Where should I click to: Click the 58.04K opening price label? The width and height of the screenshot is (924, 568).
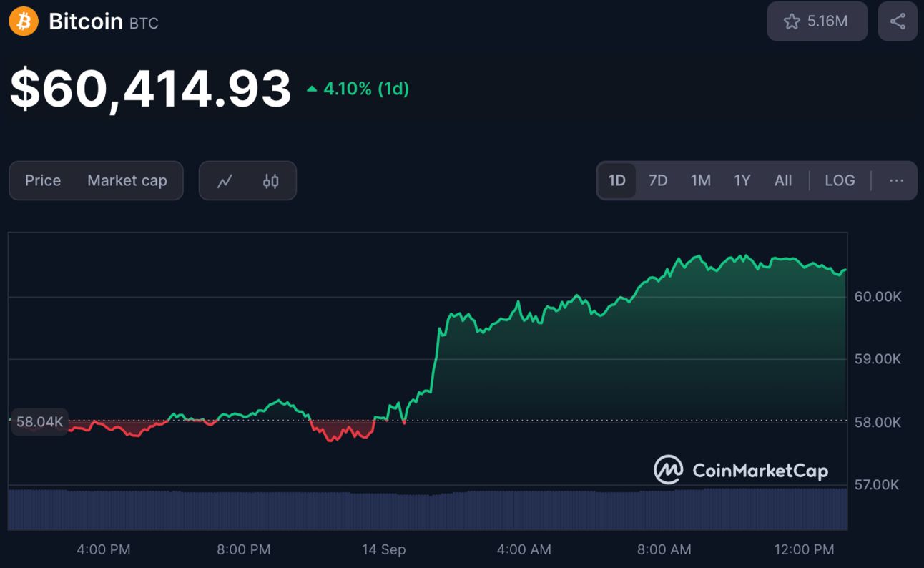point(39,422)
